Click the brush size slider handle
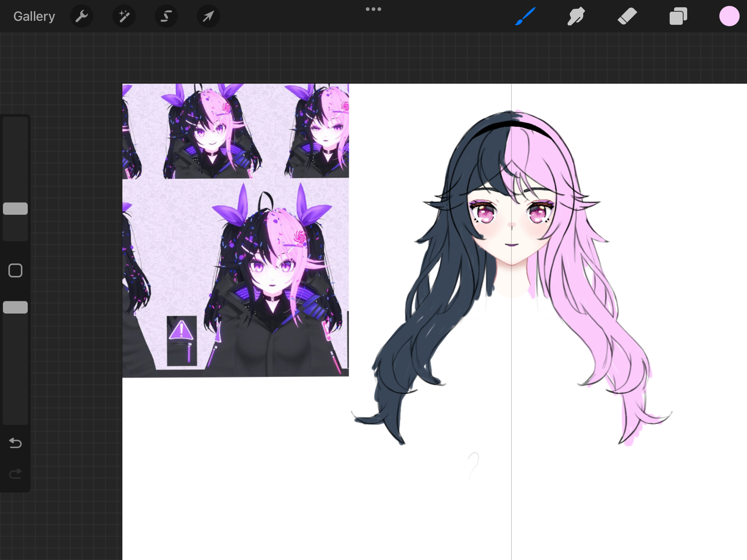747x560 pixels. 15,209
